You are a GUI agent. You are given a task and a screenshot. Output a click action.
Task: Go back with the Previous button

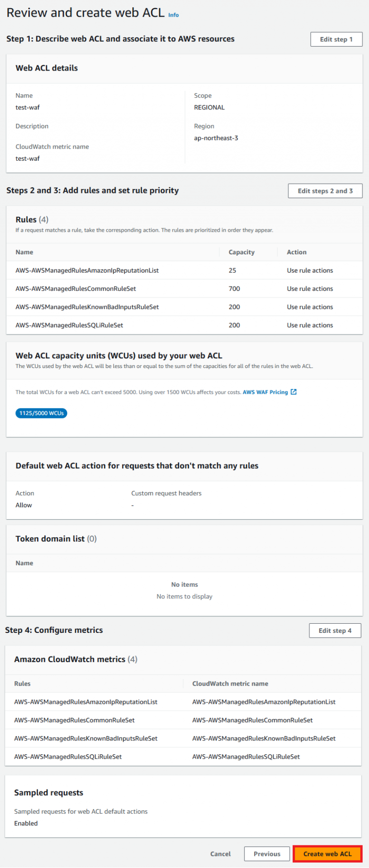click(x=267, y=854)
